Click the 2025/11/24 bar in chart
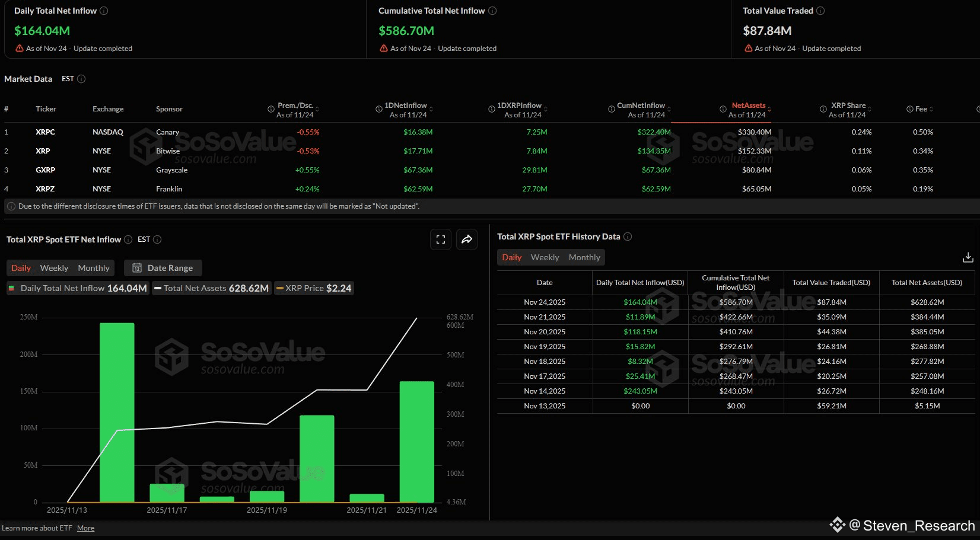This screenshot has height=540, width=980. pos(417,442)
